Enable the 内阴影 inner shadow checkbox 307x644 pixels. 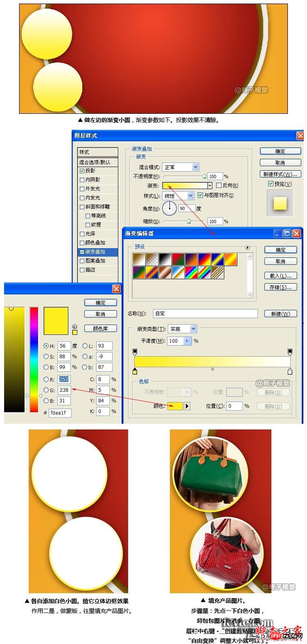(82, 180)
